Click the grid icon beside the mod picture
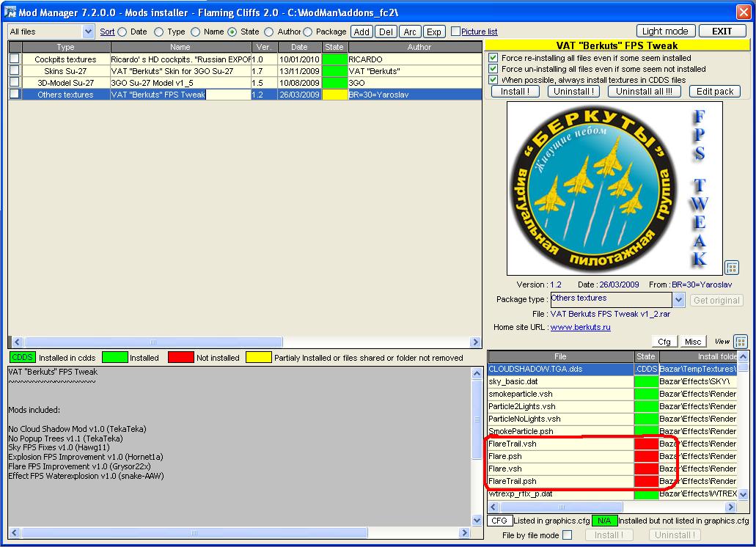 coord(731,267)
